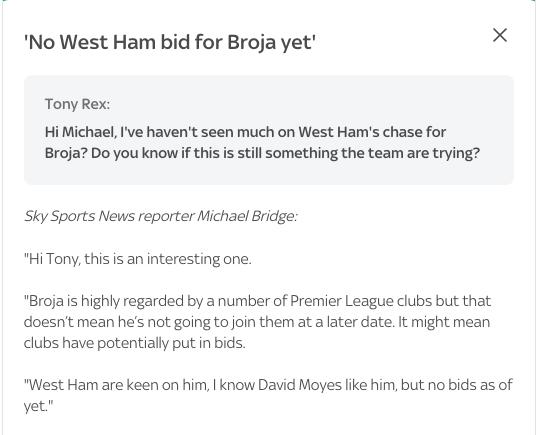Click the line starting 'West Ham are keen on him'
Image resolution: width=536 pixels, height=435 pixels.
(268, 385)
